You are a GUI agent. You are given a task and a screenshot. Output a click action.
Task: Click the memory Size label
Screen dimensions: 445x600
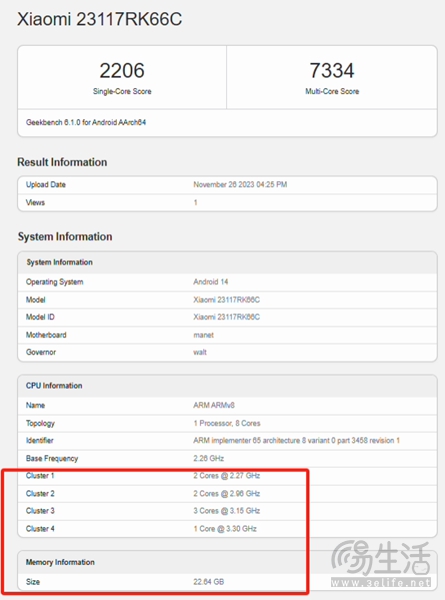tap(33, 582)
